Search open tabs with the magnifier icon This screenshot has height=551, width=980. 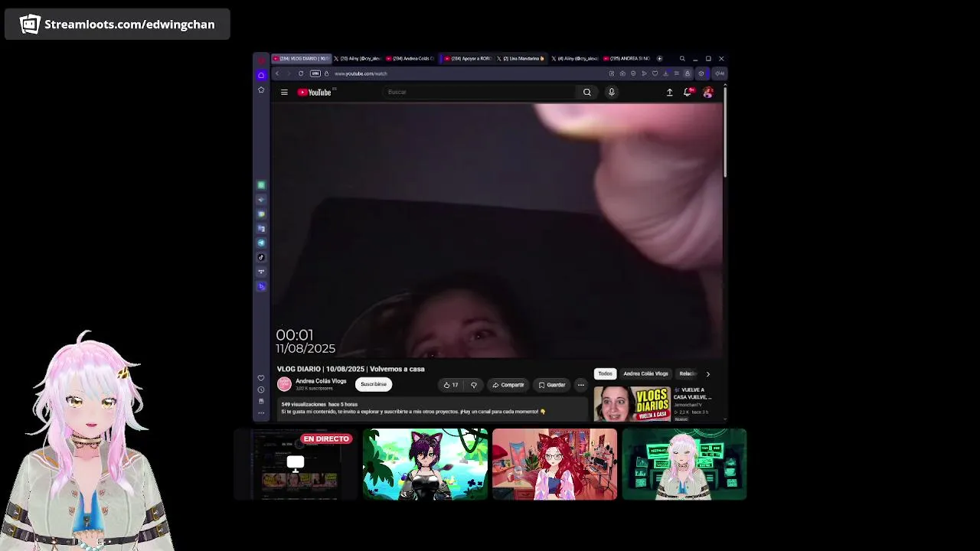point(682,58)
